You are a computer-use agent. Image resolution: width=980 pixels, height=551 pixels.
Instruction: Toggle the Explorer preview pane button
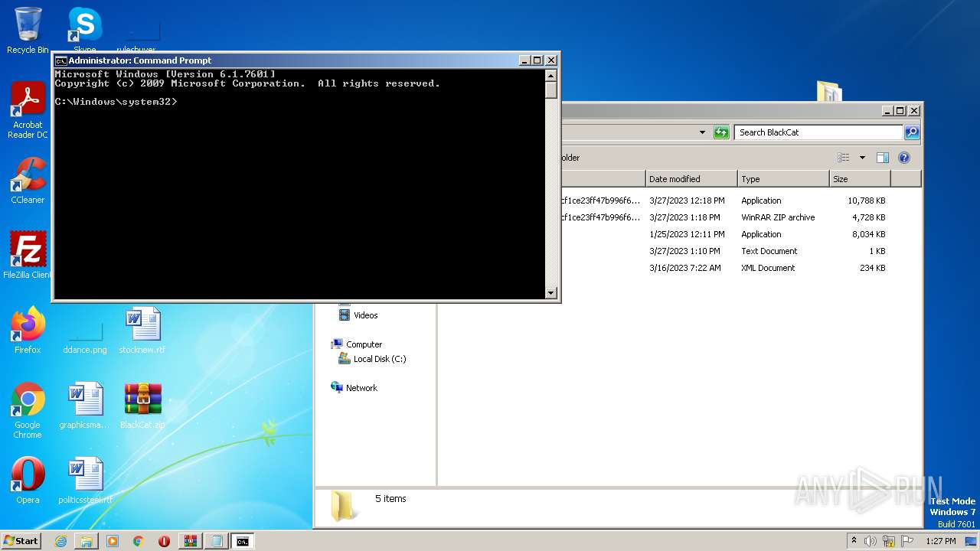click(x=882, y=158)
